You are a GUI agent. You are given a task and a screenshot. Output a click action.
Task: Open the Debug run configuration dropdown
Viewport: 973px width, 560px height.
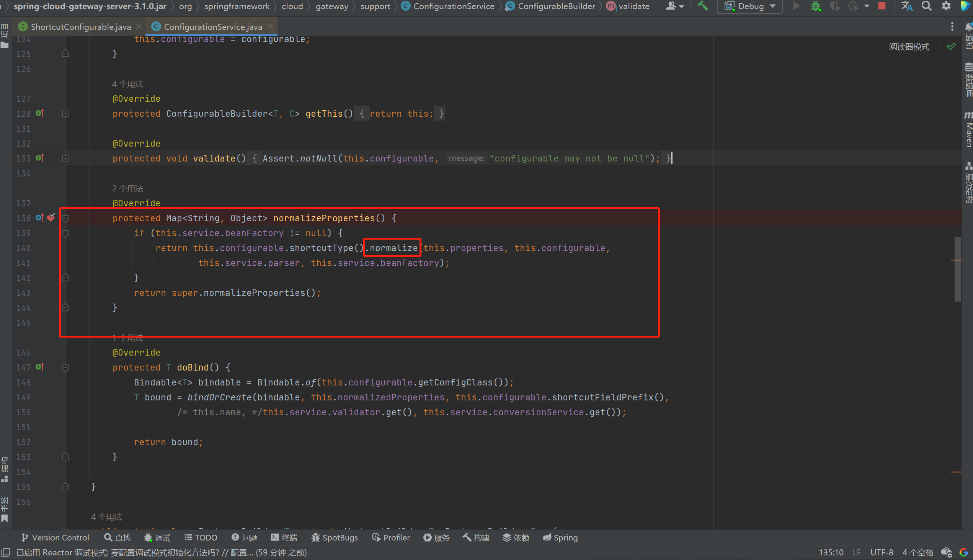pyautogui.click(x=750, y=6)
